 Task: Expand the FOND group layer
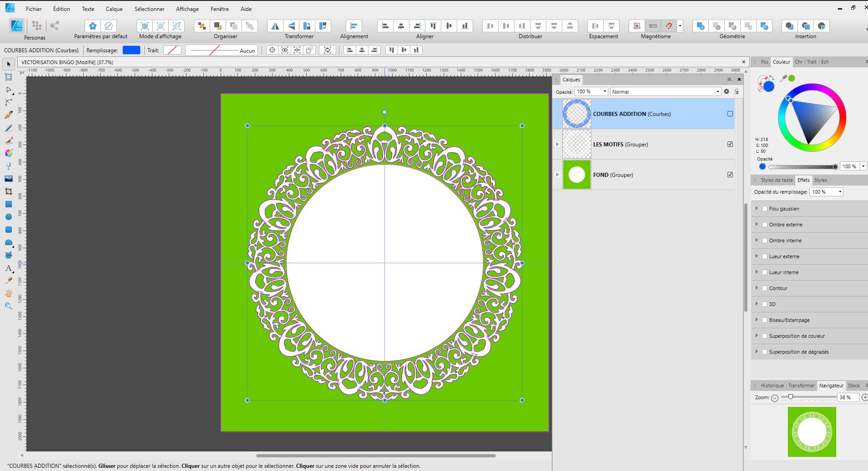[x=557, y=175]
